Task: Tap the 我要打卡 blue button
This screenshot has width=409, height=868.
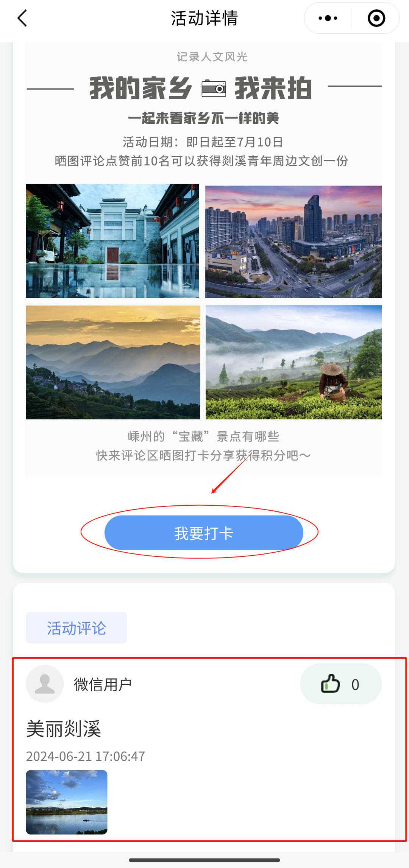Action: 204,533
